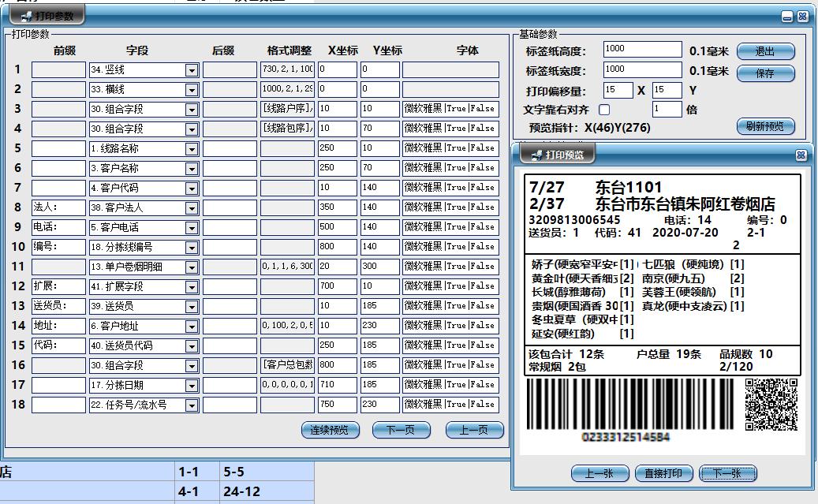This screenshot has width=818, height=504.
Task: Open the 18.分拣线编号 dropdown arrow
Action: tap(192, 248)
